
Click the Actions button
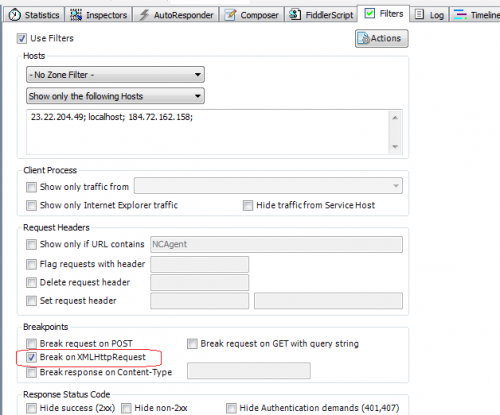(x=382, y=39)
